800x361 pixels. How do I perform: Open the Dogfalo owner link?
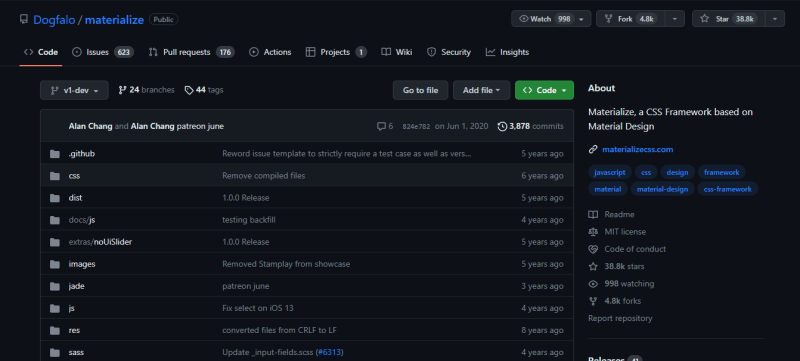(x=54, y=20)
